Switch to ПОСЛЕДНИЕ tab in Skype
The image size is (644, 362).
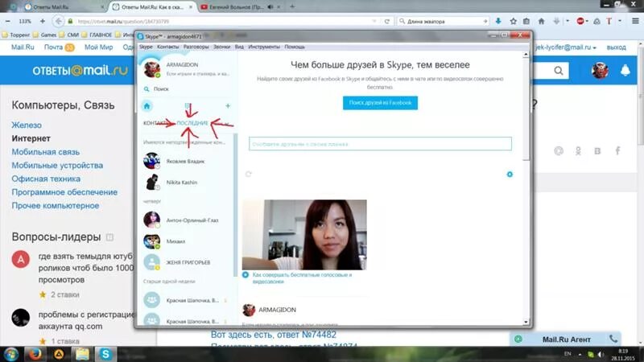pos(192,123)
